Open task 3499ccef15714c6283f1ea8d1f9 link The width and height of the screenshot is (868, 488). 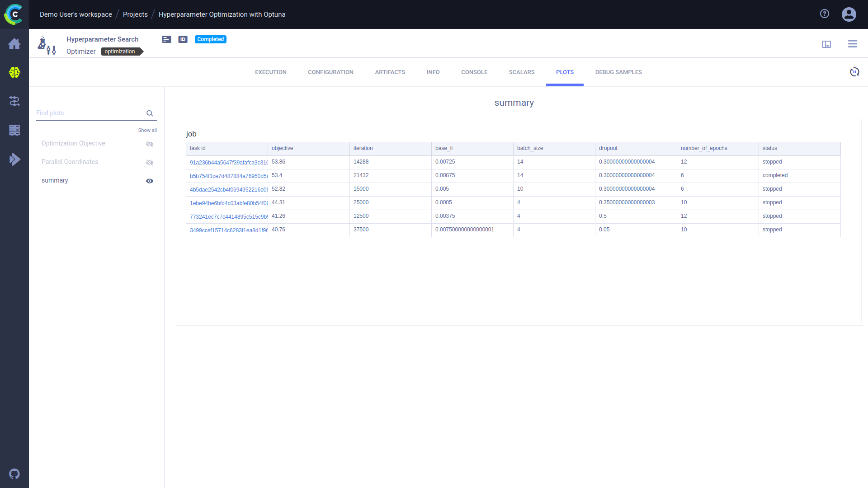pyautogui.click(x=229, y=230)
